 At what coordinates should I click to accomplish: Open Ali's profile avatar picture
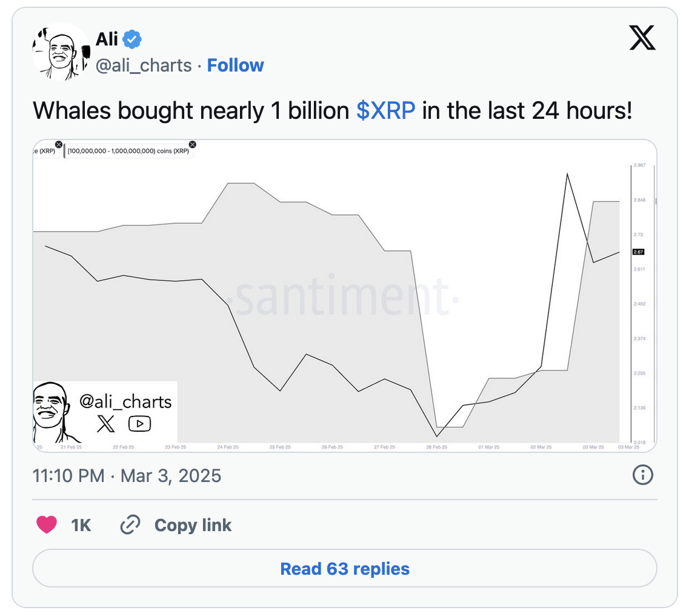click(60, 52)
